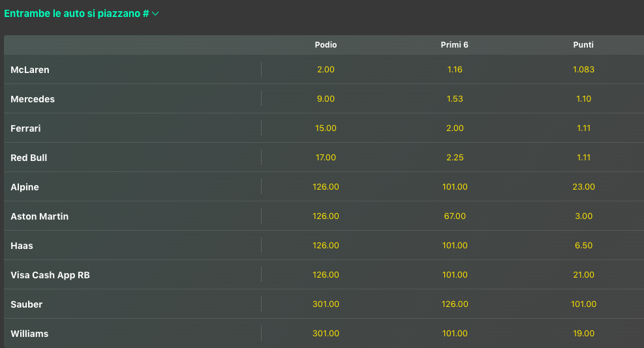
Task: Choose Mercedes Primi 6 odds 1.53
Action: 455,99
